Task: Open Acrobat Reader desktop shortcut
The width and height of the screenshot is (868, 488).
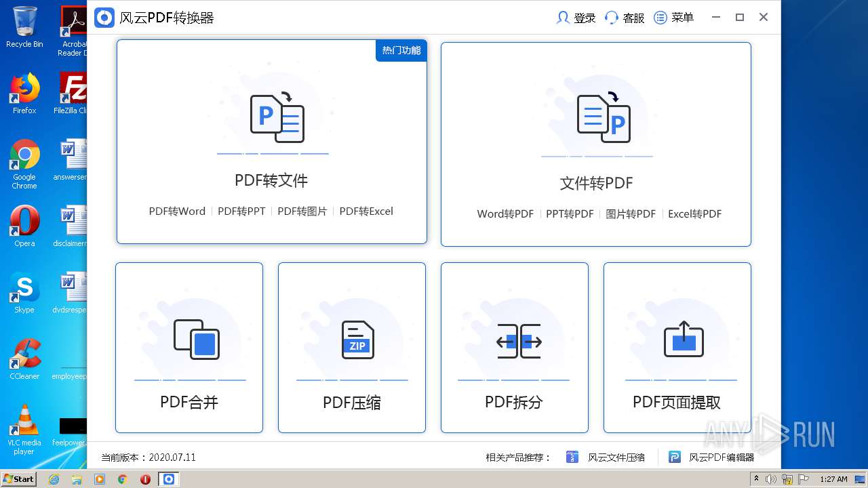Action: (x=73, y=30)
